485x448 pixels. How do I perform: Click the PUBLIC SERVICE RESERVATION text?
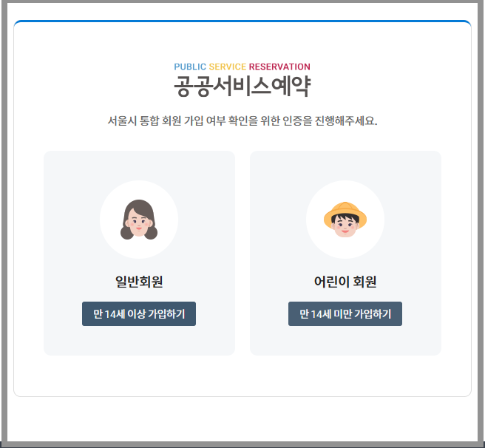pyautogui.click(x=243, y=67)
